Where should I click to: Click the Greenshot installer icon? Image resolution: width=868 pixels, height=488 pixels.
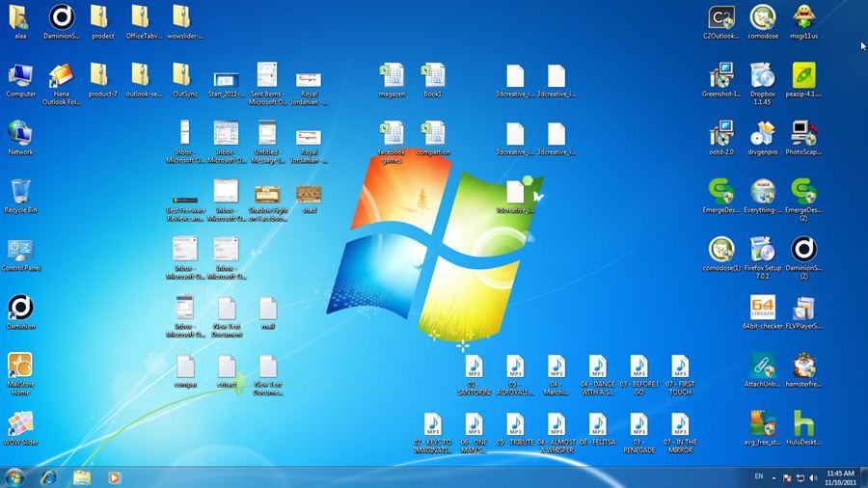coord(720,75)
